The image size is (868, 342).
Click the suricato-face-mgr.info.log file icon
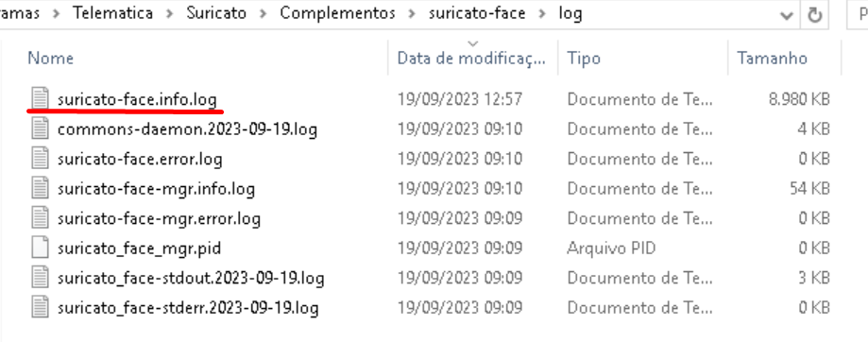tap(40, 189)
